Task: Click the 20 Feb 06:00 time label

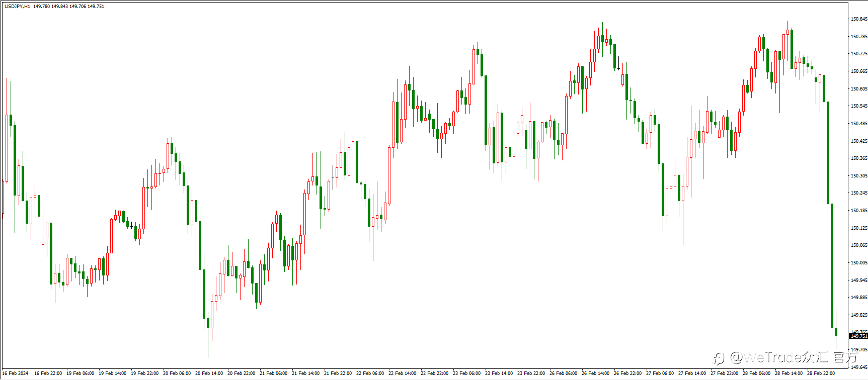Action: click(x=177, y=373)
